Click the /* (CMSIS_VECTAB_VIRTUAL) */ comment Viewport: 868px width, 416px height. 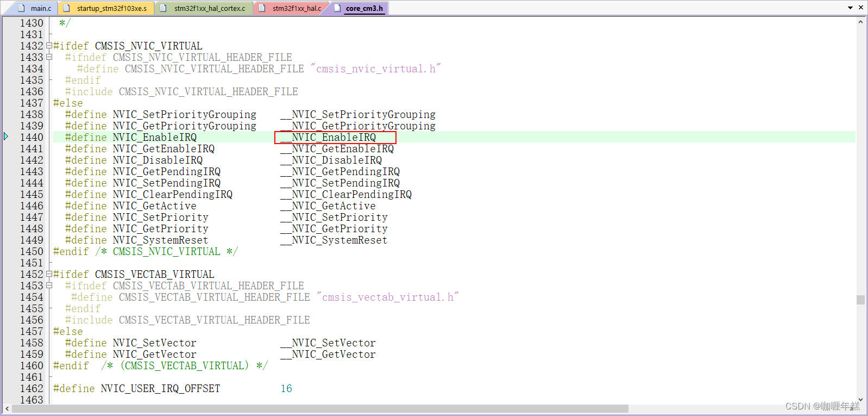point(185,365)
